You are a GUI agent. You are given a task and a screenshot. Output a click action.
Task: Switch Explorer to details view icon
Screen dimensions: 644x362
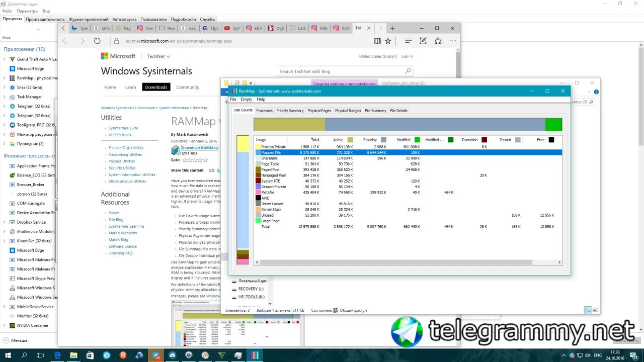point(587,310)
